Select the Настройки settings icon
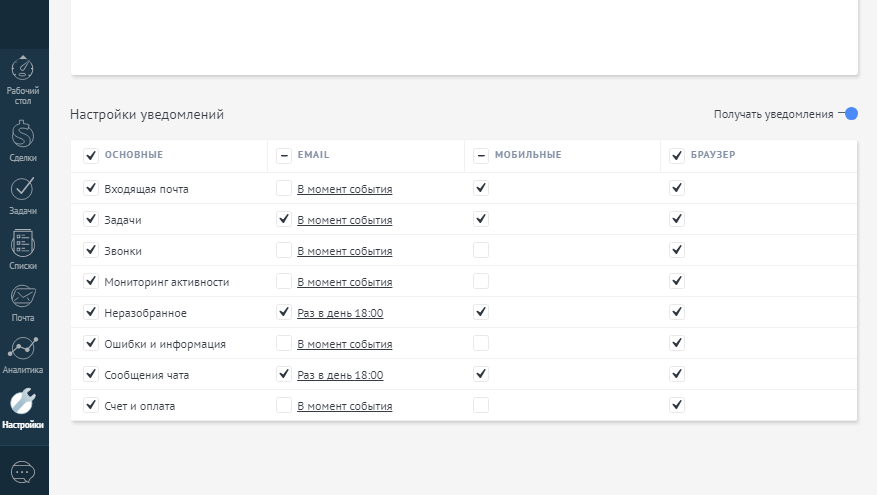Viewport: 877px width, 495px height. click(x=23, y=401)
